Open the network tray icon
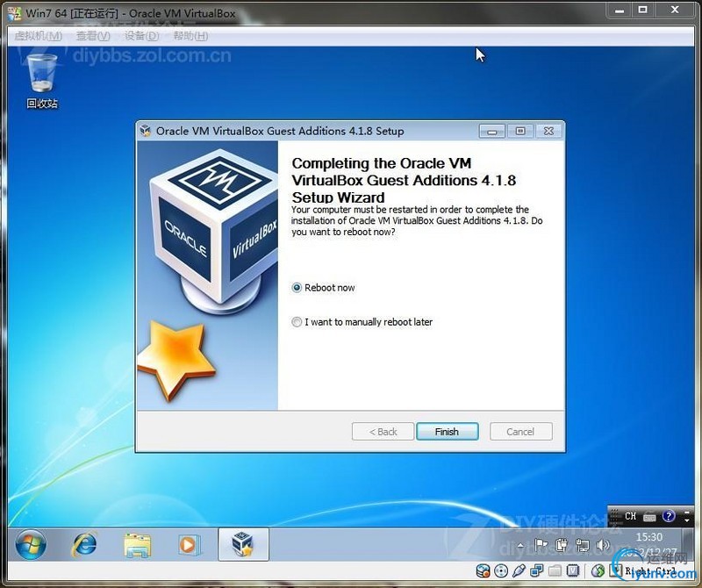702x588 pixels. coord(582,545)
